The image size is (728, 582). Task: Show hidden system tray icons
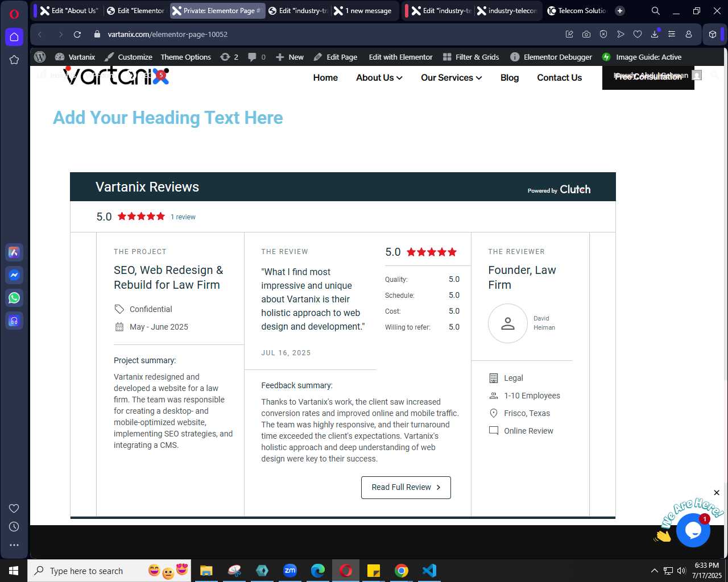pyautogui.click(x=654, y=571)
